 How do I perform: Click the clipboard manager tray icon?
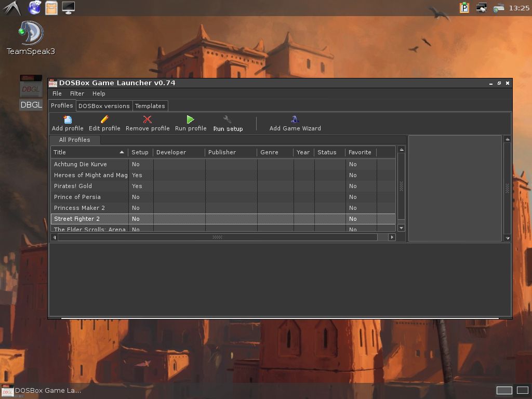pos(464,7)
